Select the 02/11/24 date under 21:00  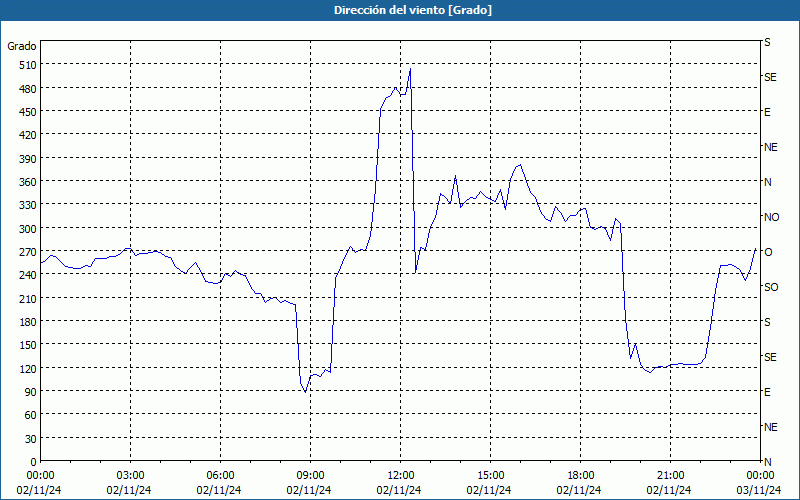[x=669, y=490]
